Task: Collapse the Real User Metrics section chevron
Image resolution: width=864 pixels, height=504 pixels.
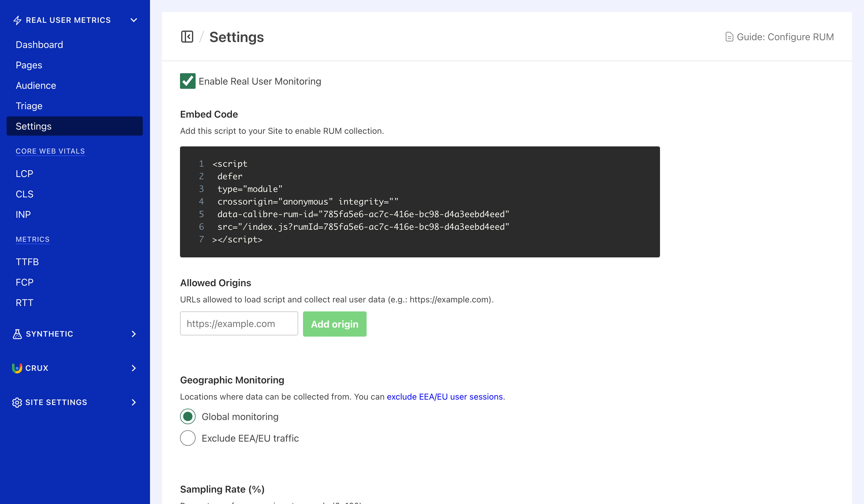Action: 134,20
